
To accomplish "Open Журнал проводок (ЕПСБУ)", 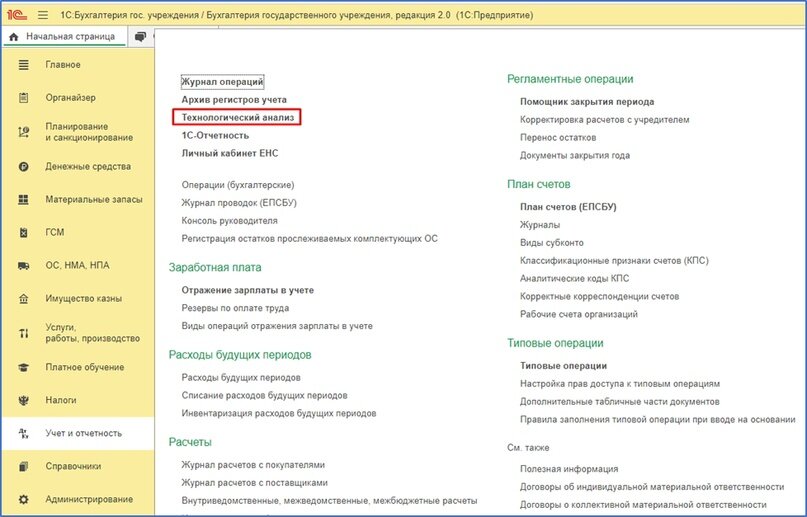I will point(239,203).
